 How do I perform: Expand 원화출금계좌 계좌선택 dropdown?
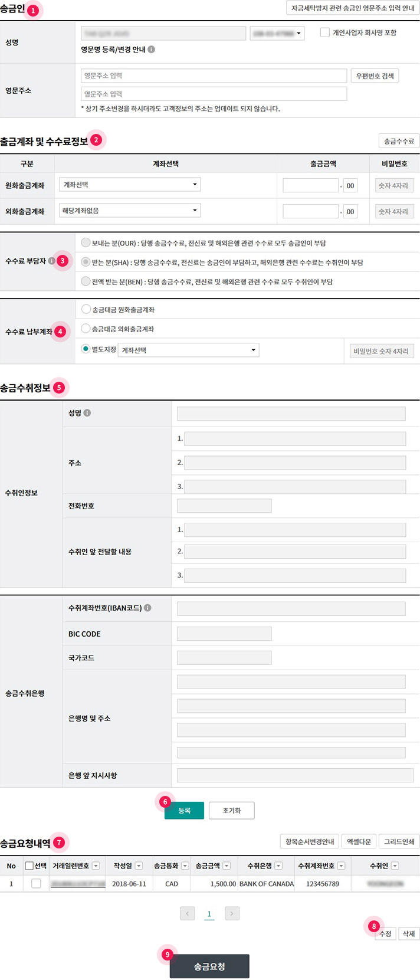click(x=130, y=185)
